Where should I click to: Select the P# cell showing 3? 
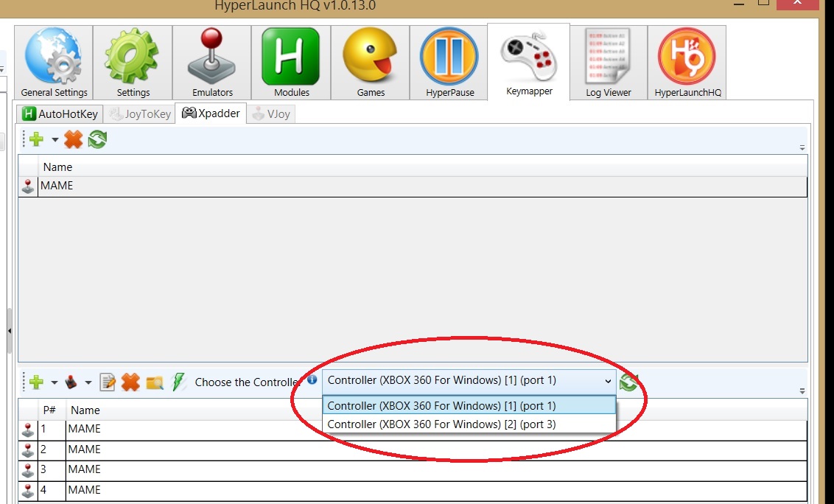pyautogui.click(x=52, y=470)
